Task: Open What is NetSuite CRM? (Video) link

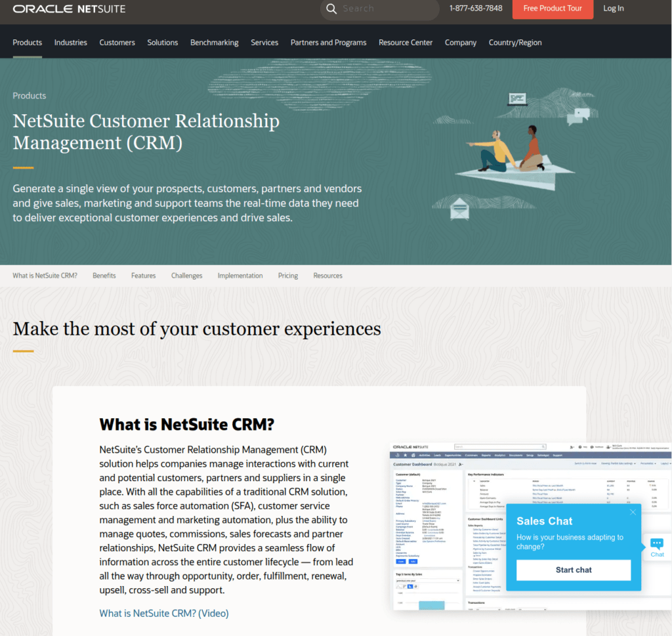Action: (x=164, y=613)
